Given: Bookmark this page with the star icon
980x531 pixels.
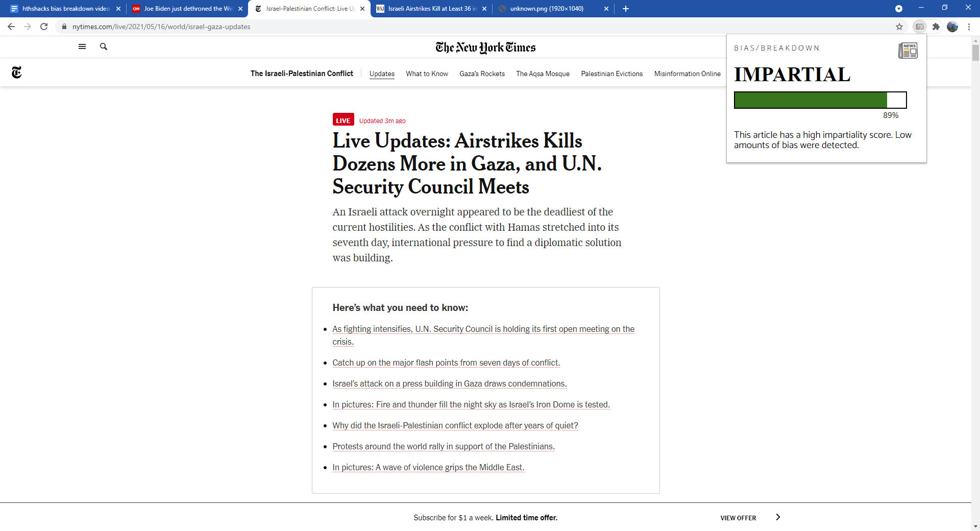Looking at the screenshot, I should (x=899, y=27).
